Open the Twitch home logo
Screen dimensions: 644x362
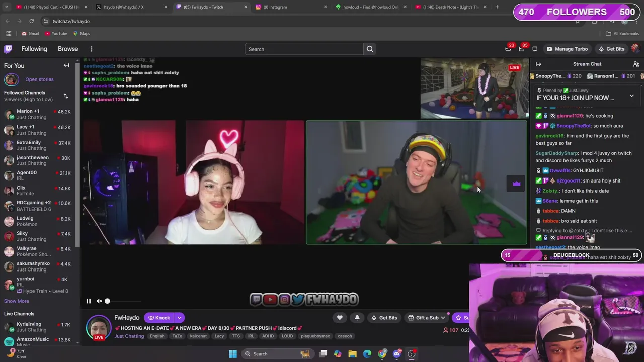pos(8,49)
